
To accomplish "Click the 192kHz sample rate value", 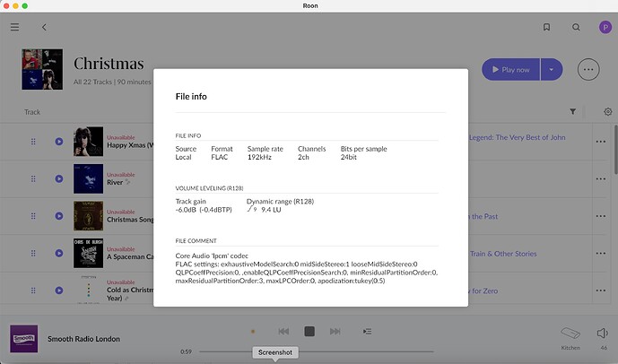I will pyautogui.click(x=259, y=157).
